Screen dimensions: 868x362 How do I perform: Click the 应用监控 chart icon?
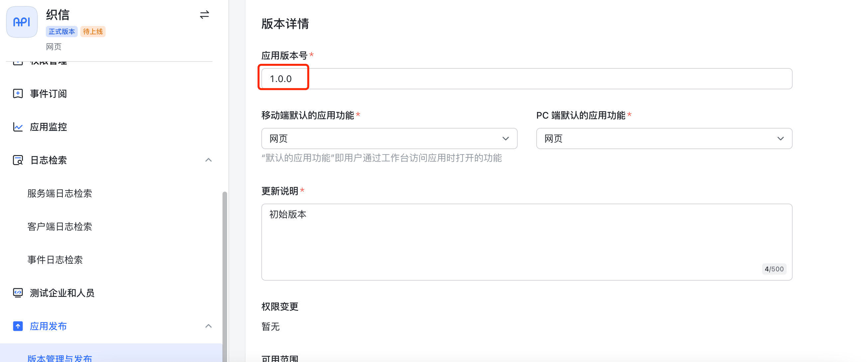point(18,127)
